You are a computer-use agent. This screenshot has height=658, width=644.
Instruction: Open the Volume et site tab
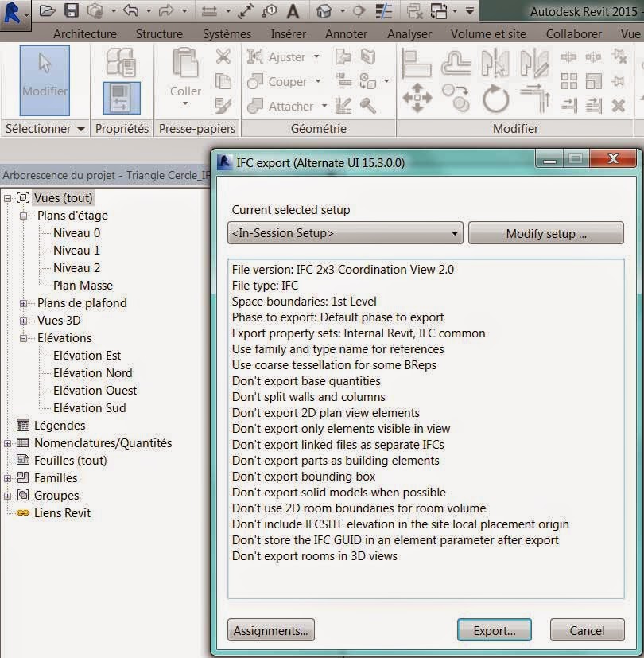point(488,33)
